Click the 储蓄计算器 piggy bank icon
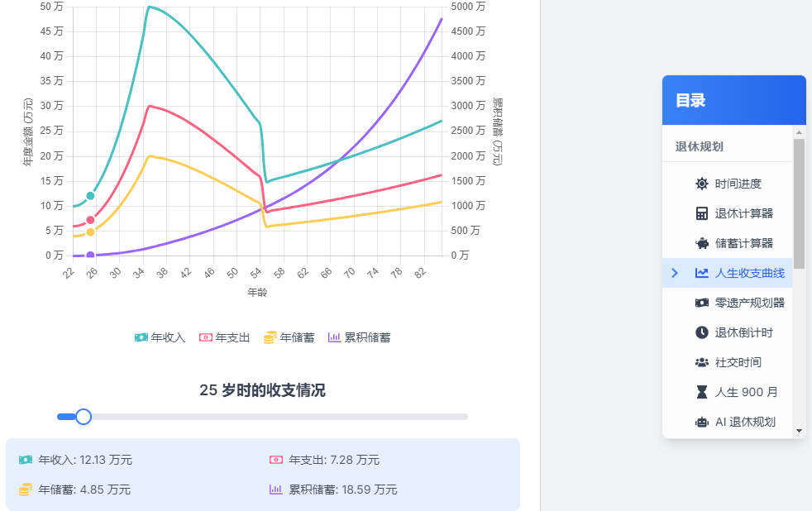Screen dimensions: 812x511 [701, 243]
